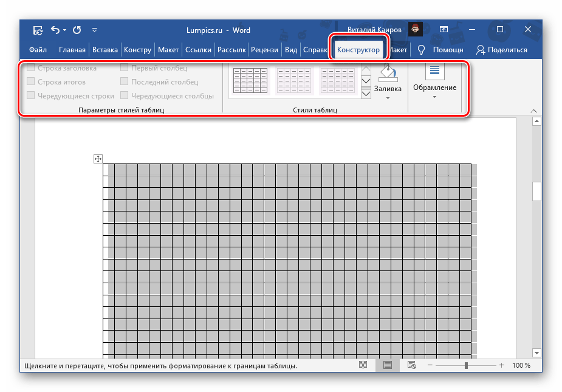Open the Заливка color dropdown arrow
This screenshot has width=562, height=392.
[388, 98]
